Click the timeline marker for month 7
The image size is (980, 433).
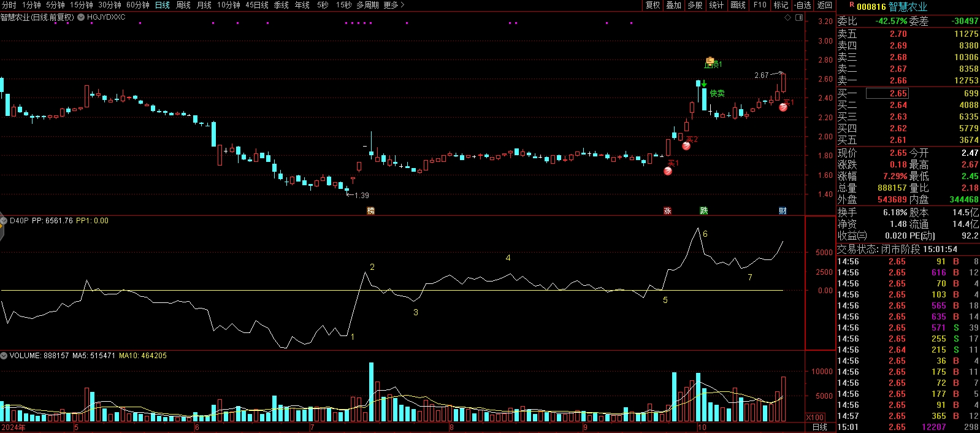point(312,427)
